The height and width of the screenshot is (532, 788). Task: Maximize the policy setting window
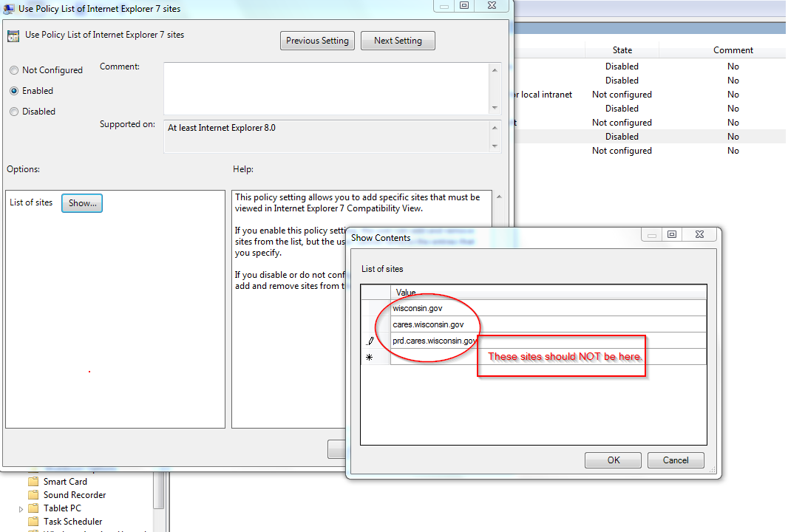click(464, 5)
